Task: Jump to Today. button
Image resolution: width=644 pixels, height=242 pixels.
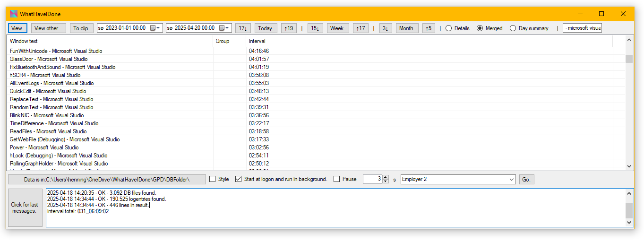Action: 266,28
